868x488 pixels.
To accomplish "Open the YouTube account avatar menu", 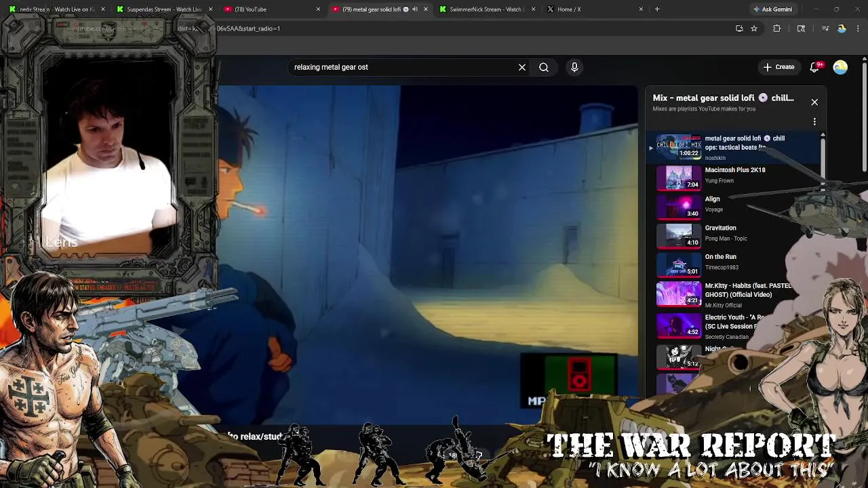I will point(840,67).
